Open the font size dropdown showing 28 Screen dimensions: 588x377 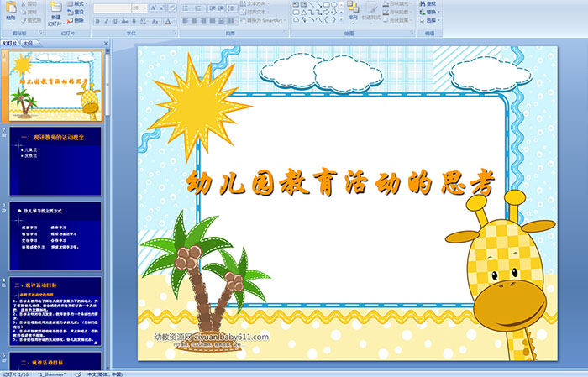coord(139,8)
